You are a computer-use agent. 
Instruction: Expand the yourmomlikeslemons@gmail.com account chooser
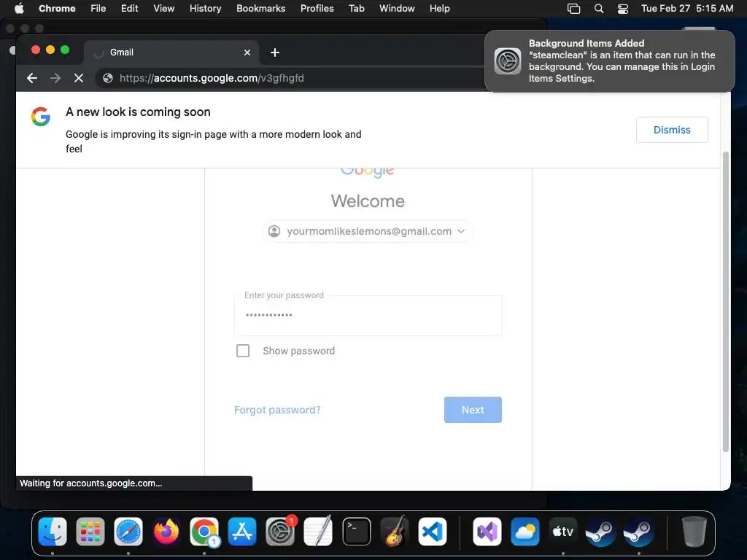(368, 231)
